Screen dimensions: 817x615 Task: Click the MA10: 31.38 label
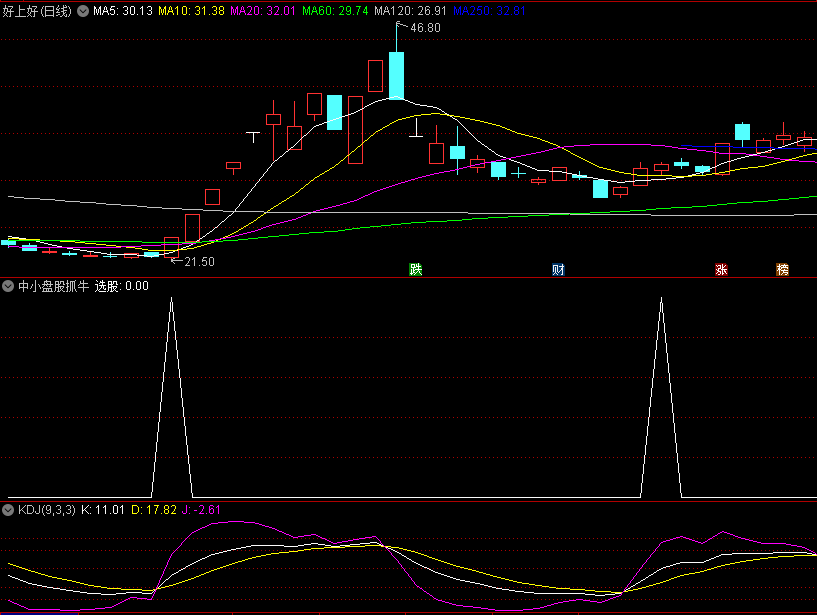[191, 11]
